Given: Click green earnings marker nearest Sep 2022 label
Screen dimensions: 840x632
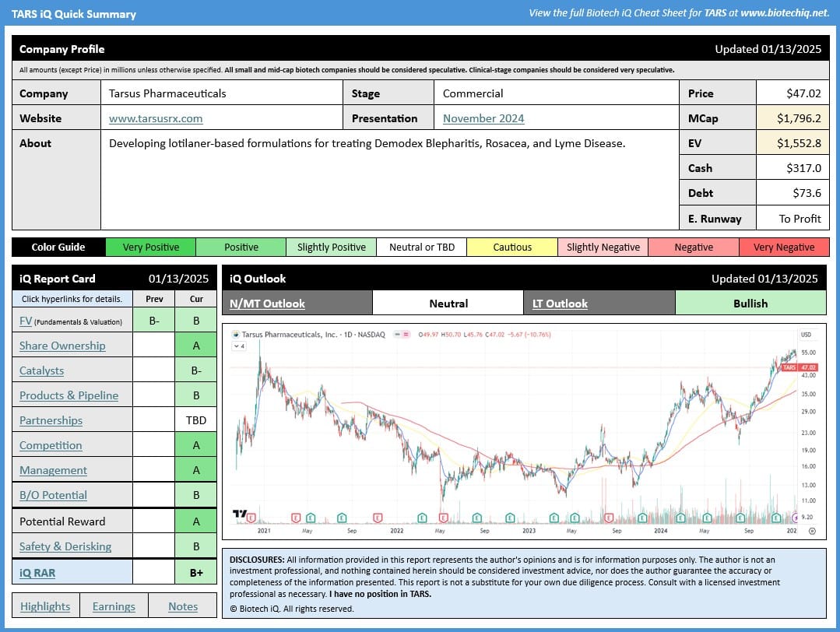Looking at the screenshot, I should point(476,518).
